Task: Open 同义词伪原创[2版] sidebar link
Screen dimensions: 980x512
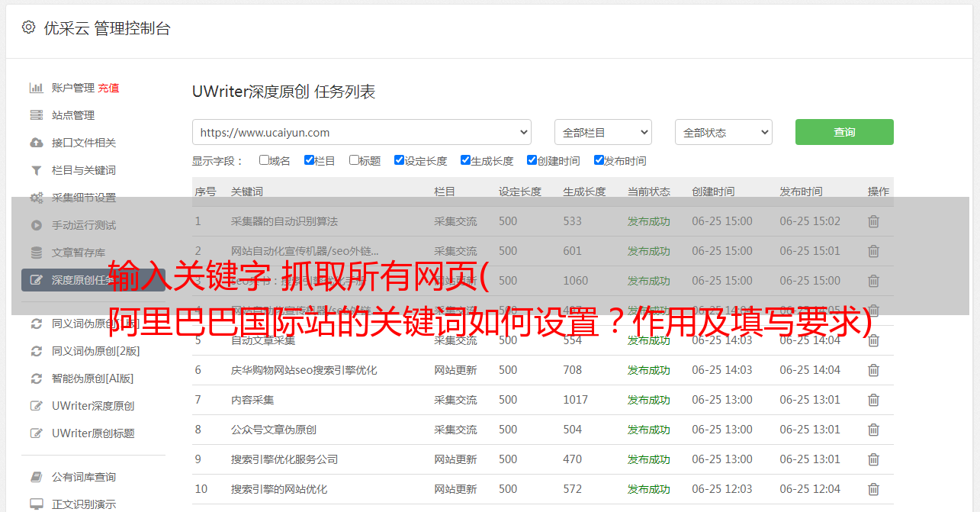Action: point(96,351)
